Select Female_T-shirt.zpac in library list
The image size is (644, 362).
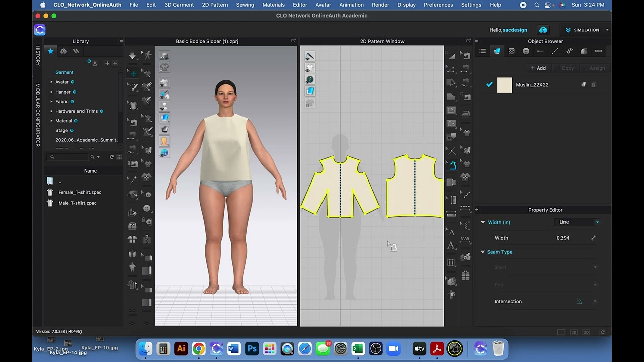click(80, 192)
